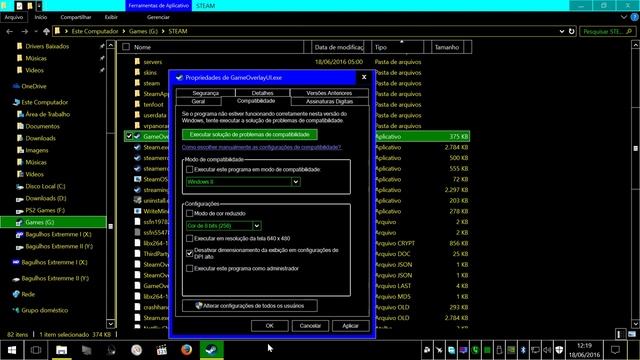The width and height of the screenshot is (640, 360).
Task: Open the Gerenciar ribbon tab
Action: [158, 17]
